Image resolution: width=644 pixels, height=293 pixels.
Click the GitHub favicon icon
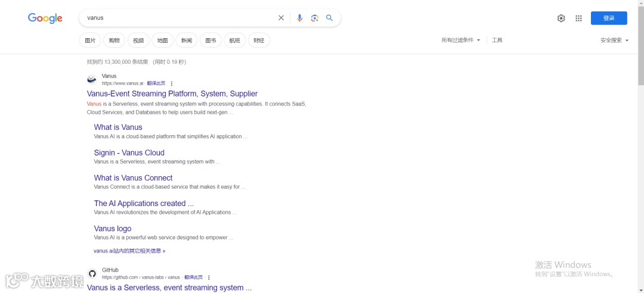[x=92, y=273]
